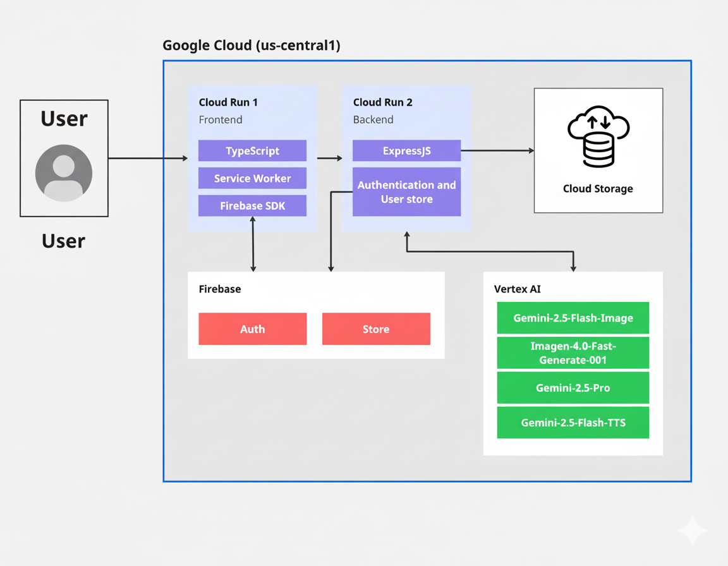Click the Gemini-2.5-Flash-TTS block
Image resolution: width=728 pixels, height=566 pixels.
573,423
